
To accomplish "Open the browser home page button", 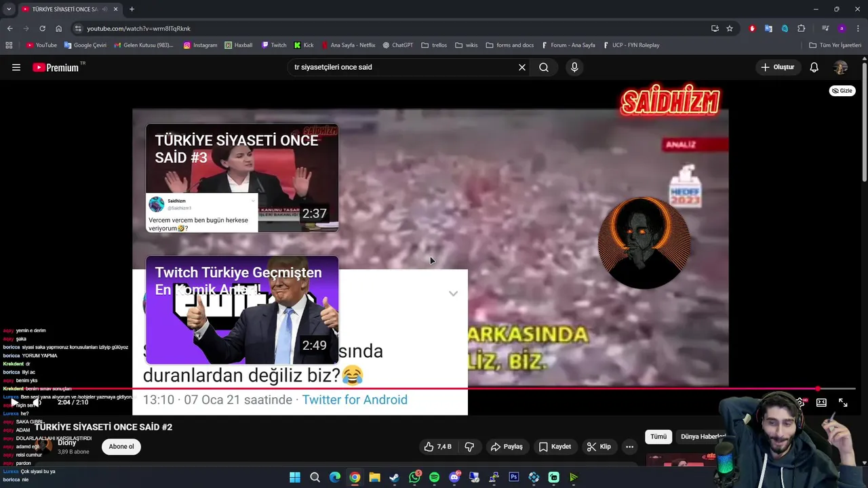I will click(x=58, y=28).
